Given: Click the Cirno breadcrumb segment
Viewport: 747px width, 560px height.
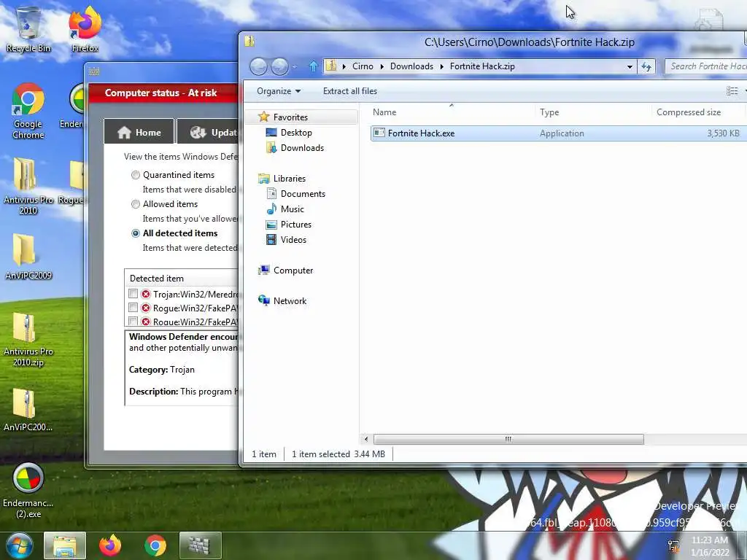Looking at the screenshot, I should point(363,66).
